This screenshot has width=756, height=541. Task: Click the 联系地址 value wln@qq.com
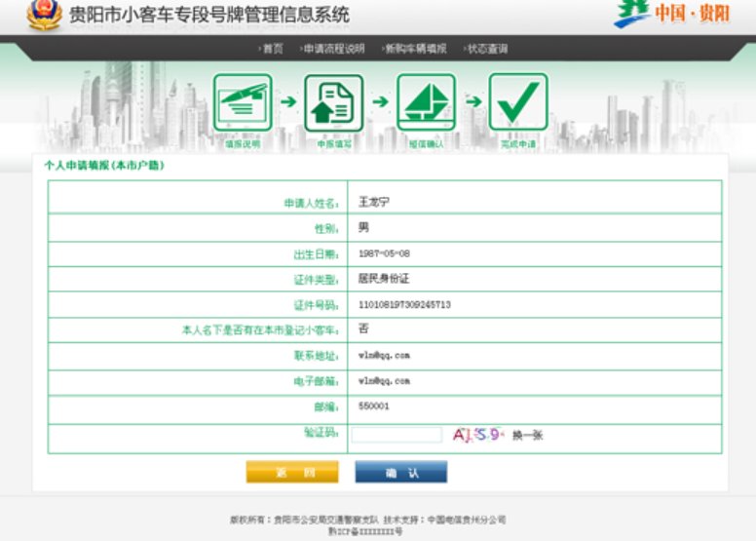click(x=384, y=355)
